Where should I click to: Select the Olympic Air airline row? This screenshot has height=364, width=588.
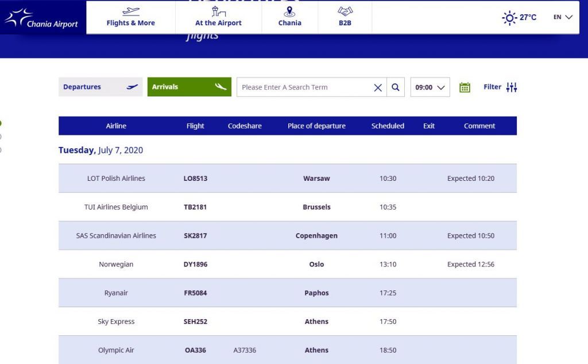point(288,350)
